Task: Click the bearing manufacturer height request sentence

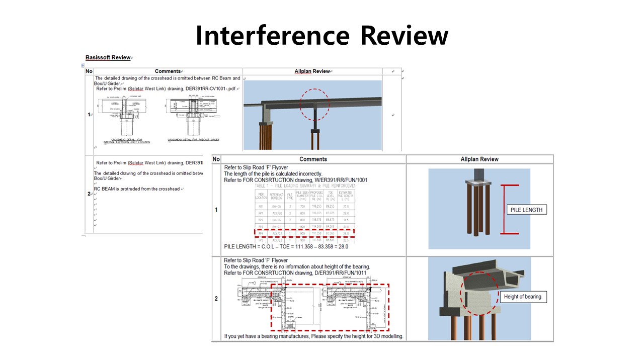Action: [313, 336]
